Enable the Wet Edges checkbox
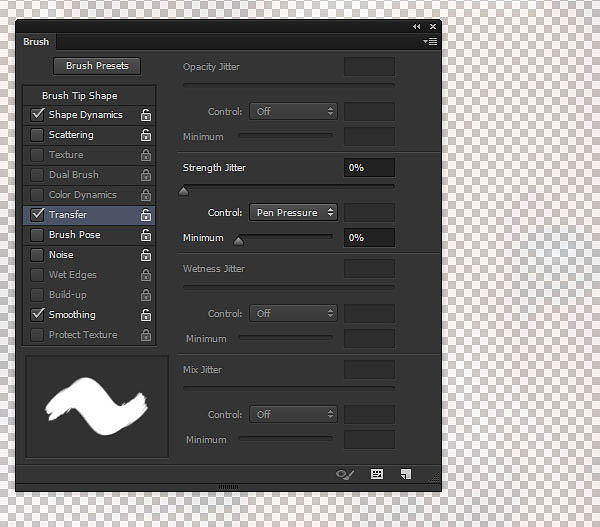Viewport: 600px width, 527px height. [37, 274]
